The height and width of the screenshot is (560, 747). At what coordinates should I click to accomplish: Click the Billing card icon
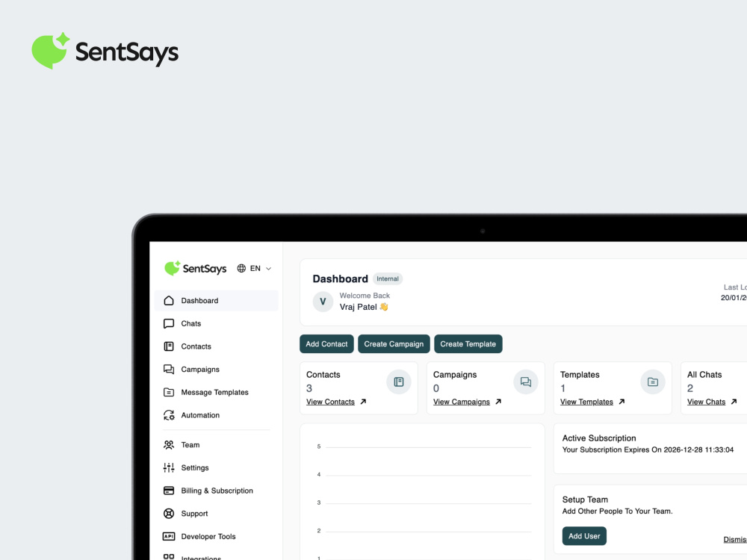(x=169, y=491)
